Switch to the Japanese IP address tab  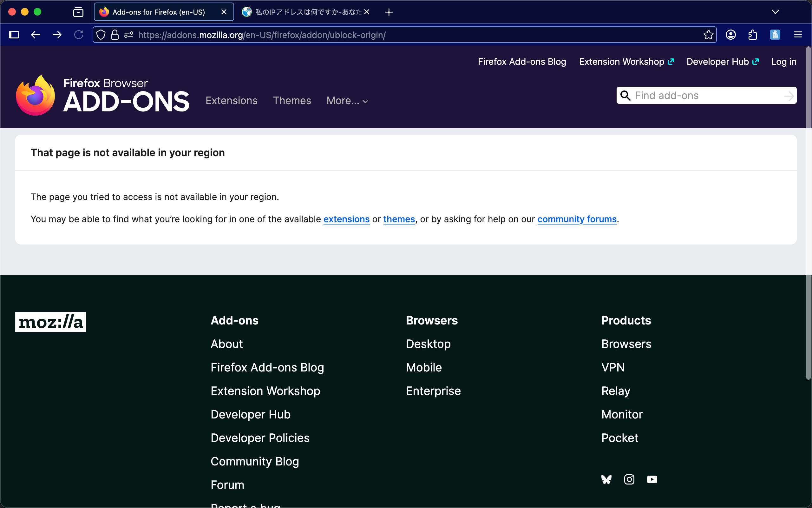[306, 12]
